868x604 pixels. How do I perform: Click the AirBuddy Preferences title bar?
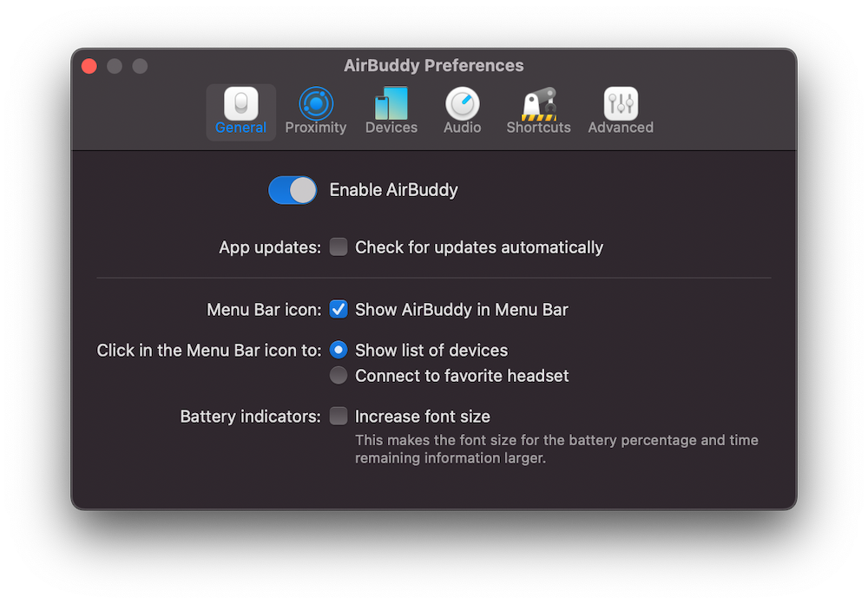coord(433,65)
